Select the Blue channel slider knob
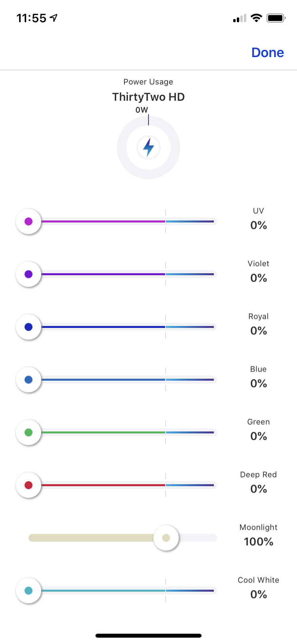 coord(29,379)
